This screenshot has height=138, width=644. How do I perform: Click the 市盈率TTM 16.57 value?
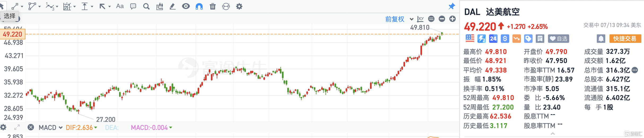566,70
